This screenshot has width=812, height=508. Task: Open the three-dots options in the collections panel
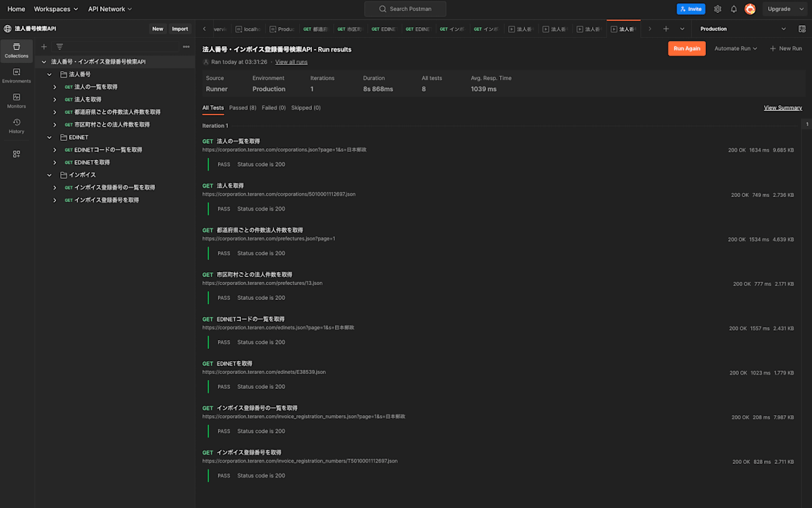click(186, 47)
